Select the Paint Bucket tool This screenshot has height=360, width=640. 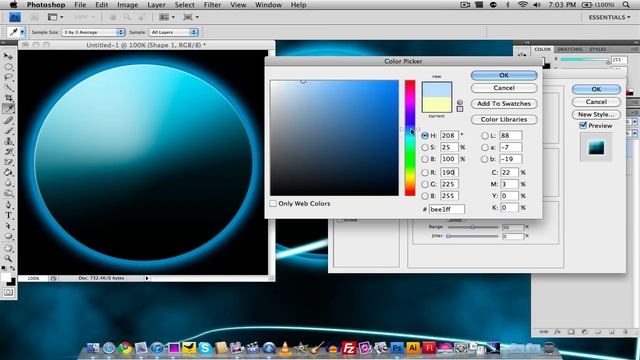[8, 173]
